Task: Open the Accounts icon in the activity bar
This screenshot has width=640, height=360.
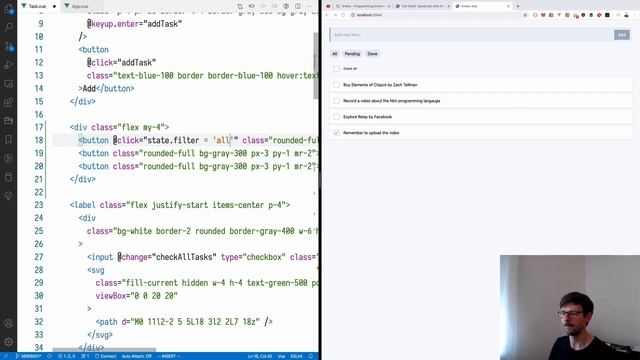Action: [9, 323]
